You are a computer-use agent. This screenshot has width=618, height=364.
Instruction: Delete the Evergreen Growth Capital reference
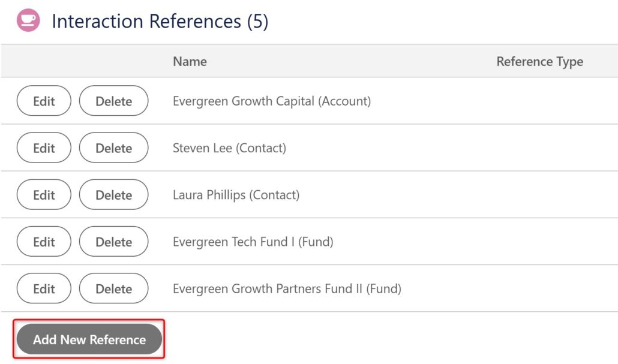113,101
